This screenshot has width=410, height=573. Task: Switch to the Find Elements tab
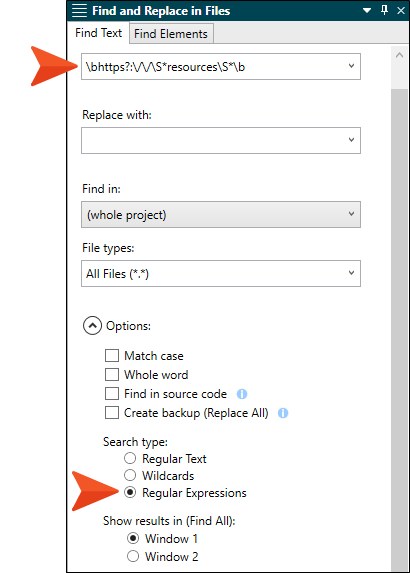(171, 34)
